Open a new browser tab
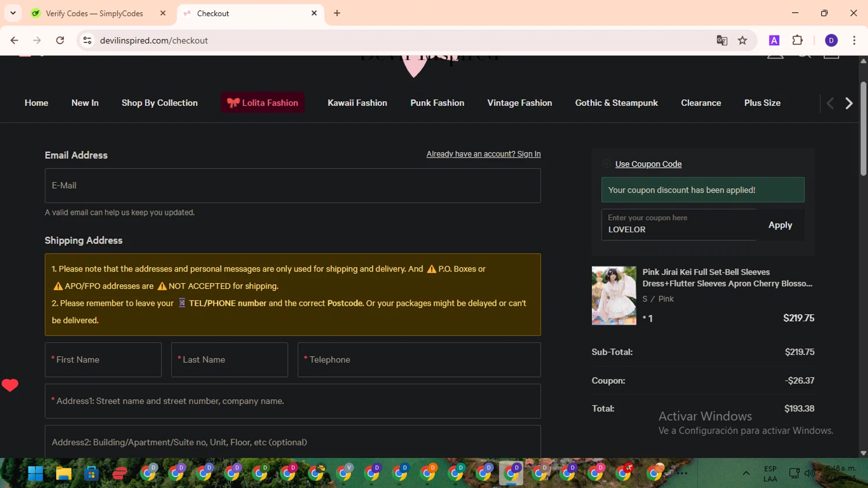Image resolution: width=868 pixels, height=488 pixels. pyautogui.click(x=337, y=13)
